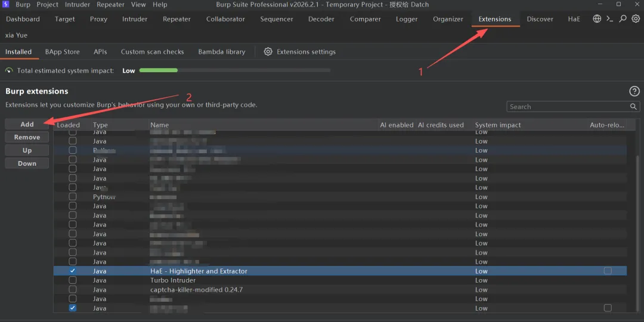The height and width of the screenshot is (322, 644).
Task: Toggle Auto-reload checkbox in the last row
Action: pyautogui.click(x=608, y=308)
